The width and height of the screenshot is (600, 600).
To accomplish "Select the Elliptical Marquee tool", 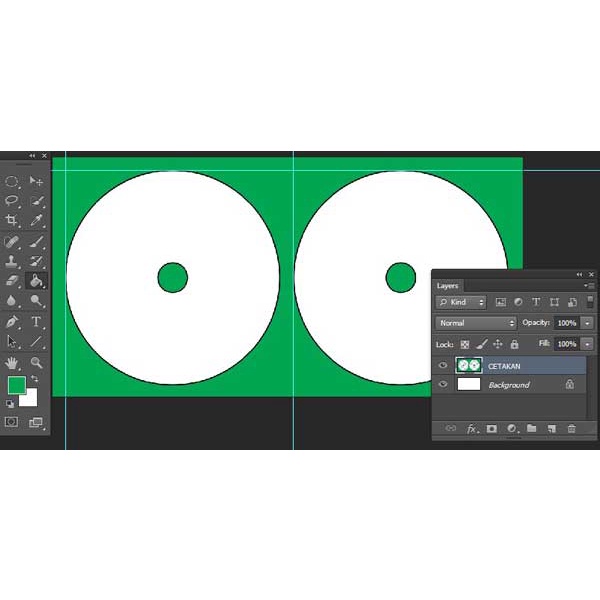I will click(13, 182).
